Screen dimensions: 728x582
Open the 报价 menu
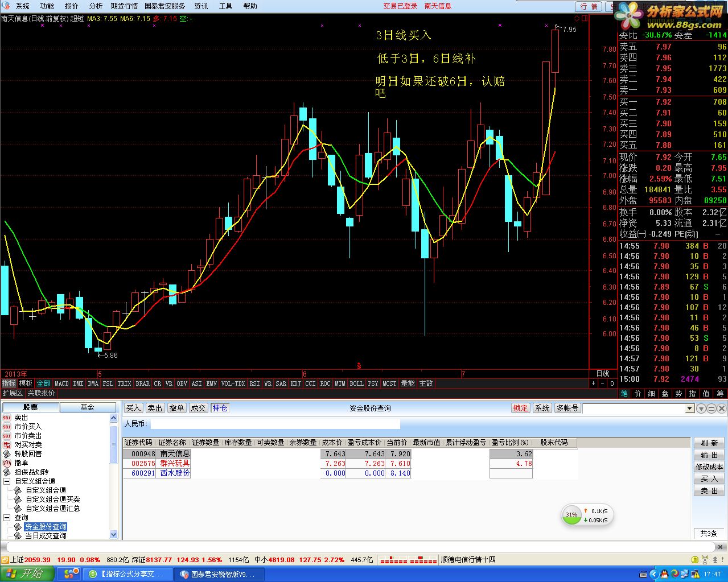72,6
